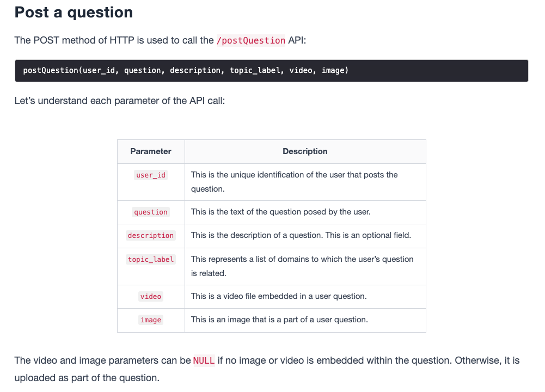The width and height of the screenshot is (545, 392).
Task: Click the question row description text
Action: point(280,212)
